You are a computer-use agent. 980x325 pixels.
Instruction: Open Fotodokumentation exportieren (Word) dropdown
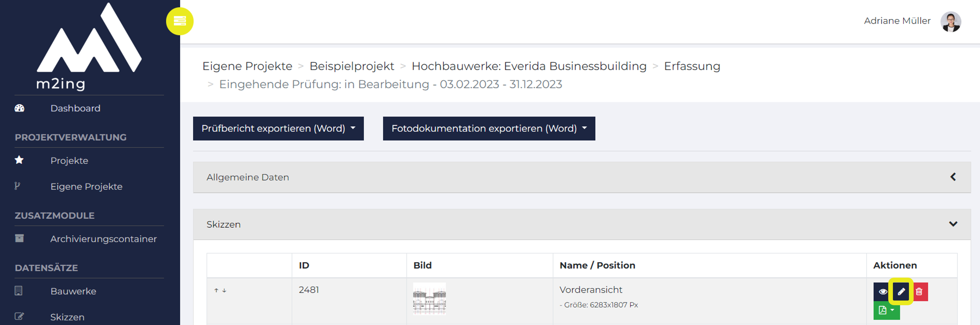[x=489, y=129]
